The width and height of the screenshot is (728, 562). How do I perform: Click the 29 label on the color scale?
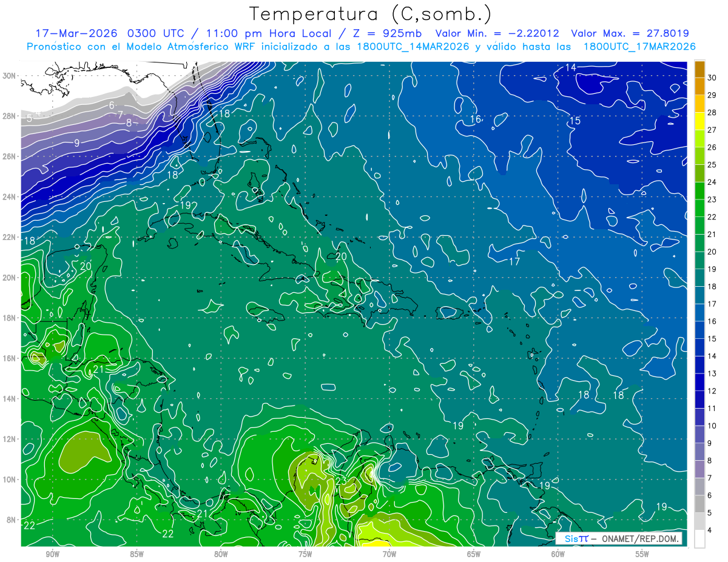(x=712, y=95)
